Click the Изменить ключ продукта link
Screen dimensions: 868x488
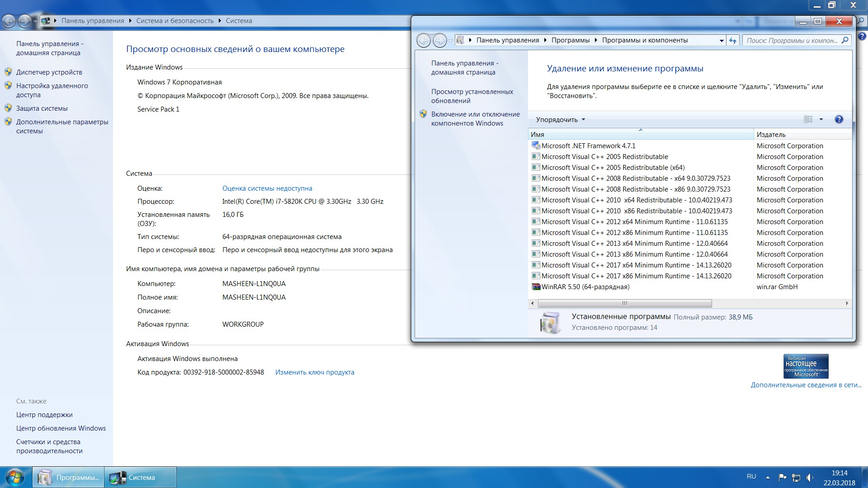pos(315,372)
